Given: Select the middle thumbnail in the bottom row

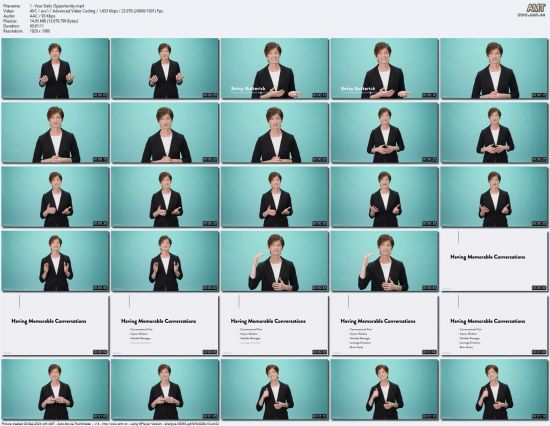Looking at the screenshot, I should click(275, 390).
